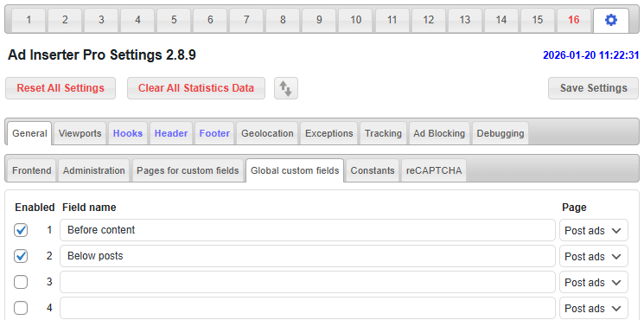Click the 'Ad Inserter Pro Settings 2.8.9' title
The height and width of the screenshot is (320, 644).
101,55
